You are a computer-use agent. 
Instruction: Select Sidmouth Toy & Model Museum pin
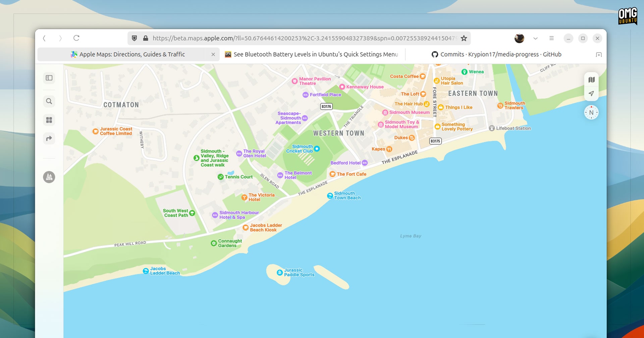[x=381, y=124]
